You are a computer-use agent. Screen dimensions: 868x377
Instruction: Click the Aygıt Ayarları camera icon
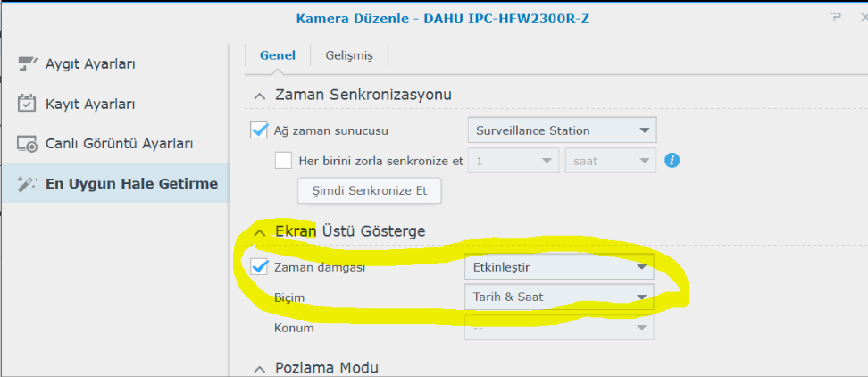[x=28, y=64]
